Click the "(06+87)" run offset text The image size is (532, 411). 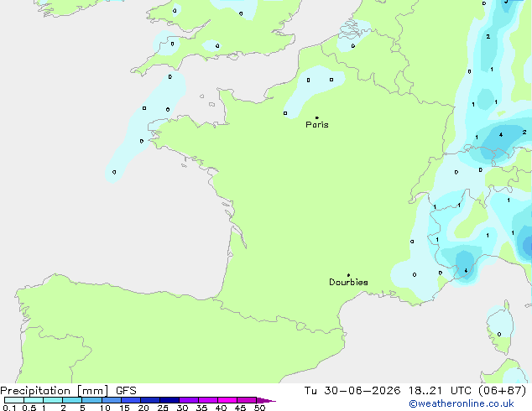(502, 391)
